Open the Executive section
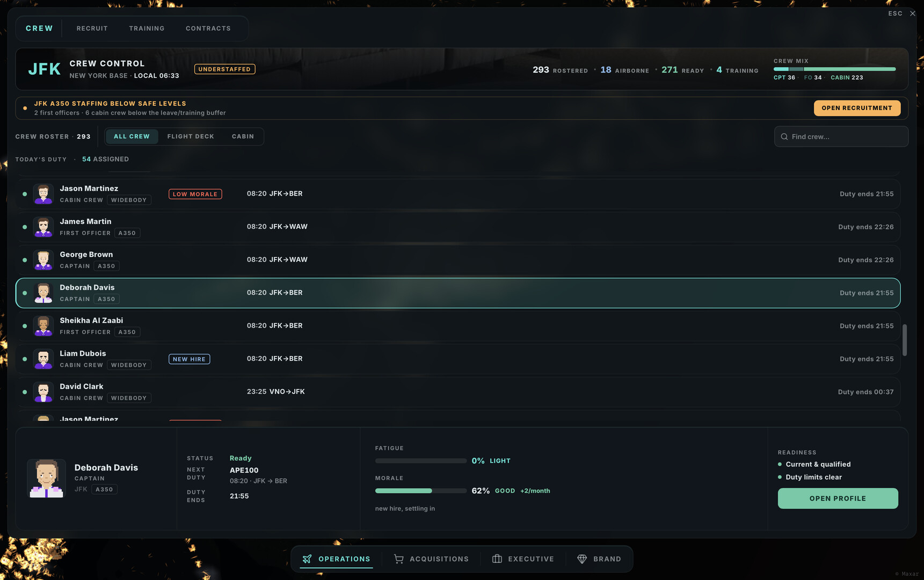This screenshot has width=924, height=580. (523, 559)
